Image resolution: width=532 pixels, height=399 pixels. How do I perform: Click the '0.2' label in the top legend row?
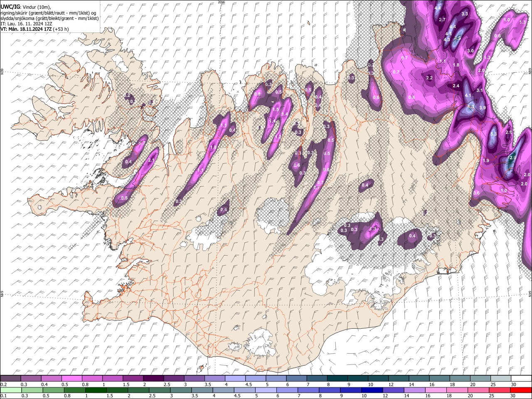click(3, 384)
